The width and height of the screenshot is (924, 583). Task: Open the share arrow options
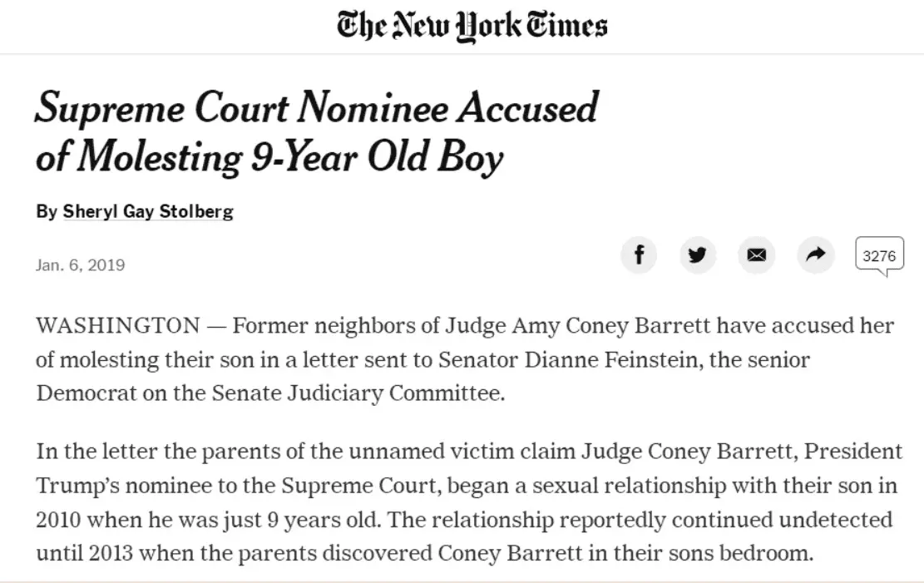coord(816,254)
